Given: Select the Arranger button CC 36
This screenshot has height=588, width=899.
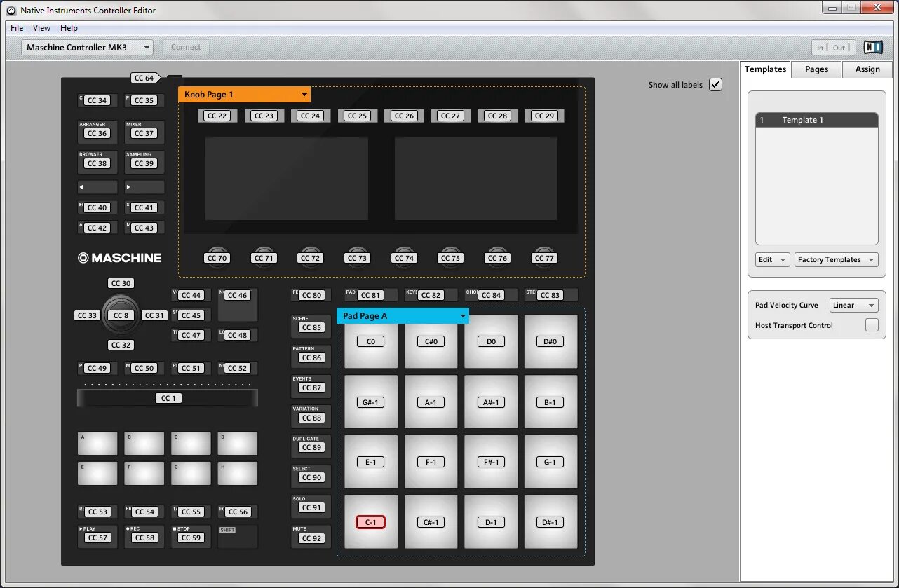Looking at the screenshot, I should [x=97, y=131].
